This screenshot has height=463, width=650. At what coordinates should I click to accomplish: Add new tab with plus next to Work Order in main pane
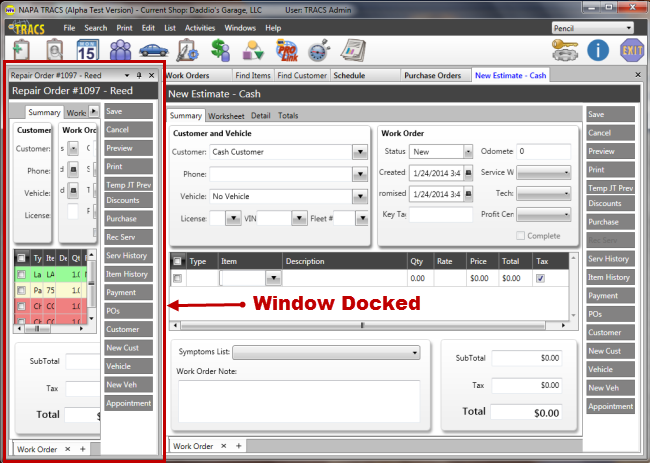[238, 446]
